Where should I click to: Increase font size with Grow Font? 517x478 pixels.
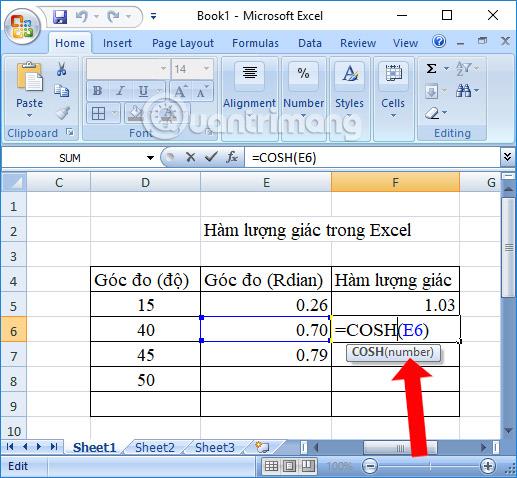tap(180, 91)
